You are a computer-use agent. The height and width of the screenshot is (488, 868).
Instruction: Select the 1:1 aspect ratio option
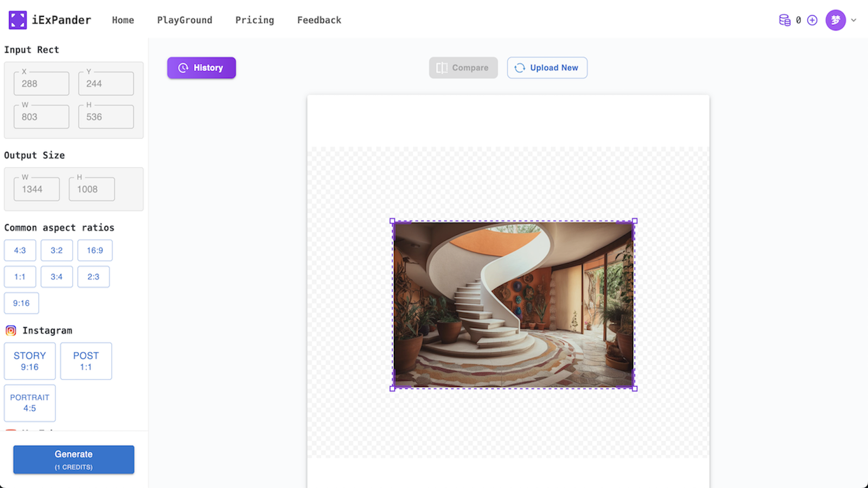(x=20, y=277)
